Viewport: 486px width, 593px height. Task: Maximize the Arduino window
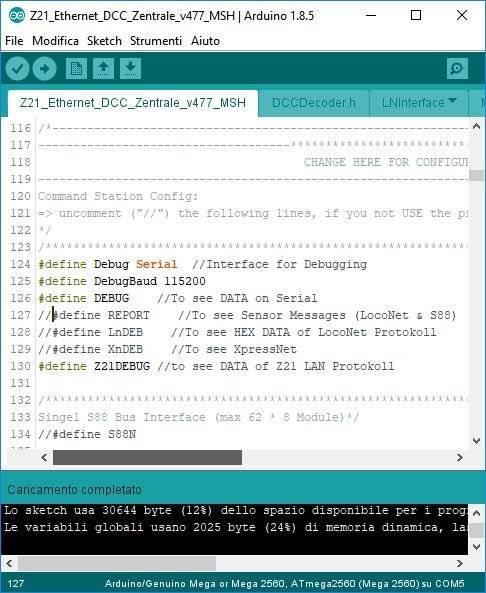click(x=416, y=16)
